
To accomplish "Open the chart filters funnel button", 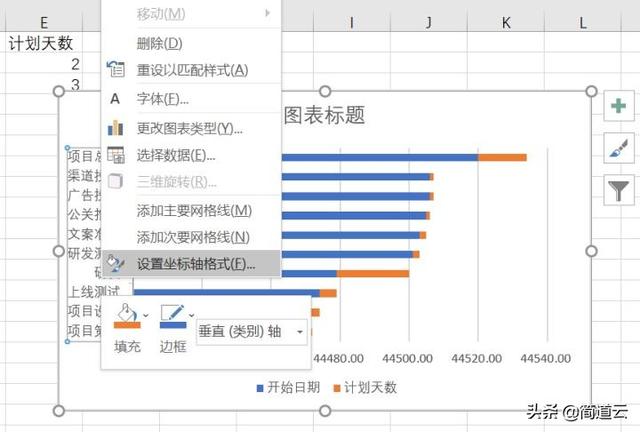I will coord(618,189).
